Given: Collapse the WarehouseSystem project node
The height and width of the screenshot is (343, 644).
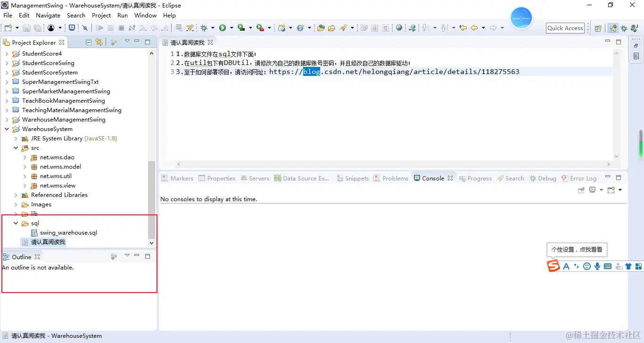Looking at the screenshot, I should click(7, 129).
